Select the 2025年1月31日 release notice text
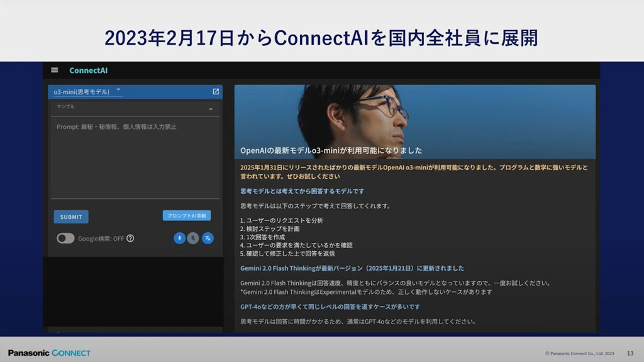 [414, 172]
